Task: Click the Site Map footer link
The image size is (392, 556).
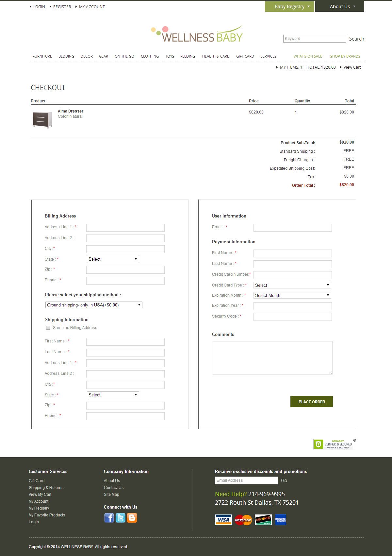Action: pos(111,495)
